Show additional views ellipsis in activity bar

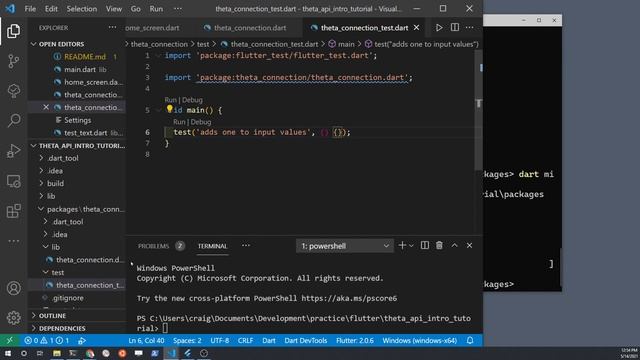pyautogui.click(x=13, y=241)
